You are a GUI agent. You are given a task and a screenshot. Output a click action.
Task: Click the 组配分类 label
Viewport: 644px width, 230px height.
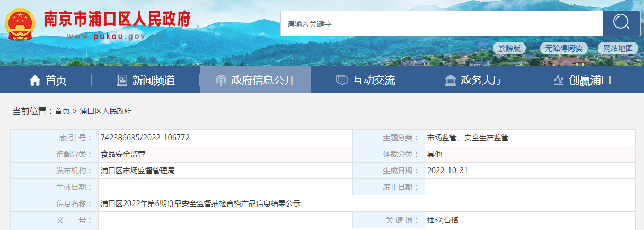coord(74,154)
